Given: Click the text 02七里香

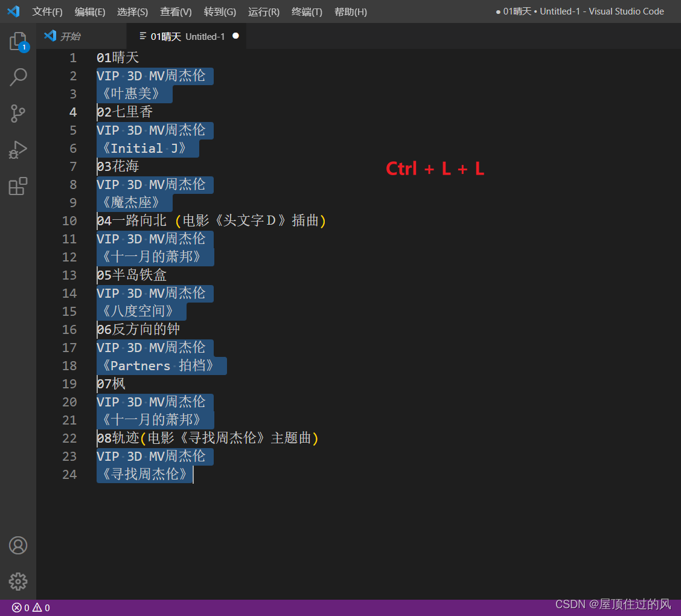Looking at the screenshot, I should click(124, 112).
